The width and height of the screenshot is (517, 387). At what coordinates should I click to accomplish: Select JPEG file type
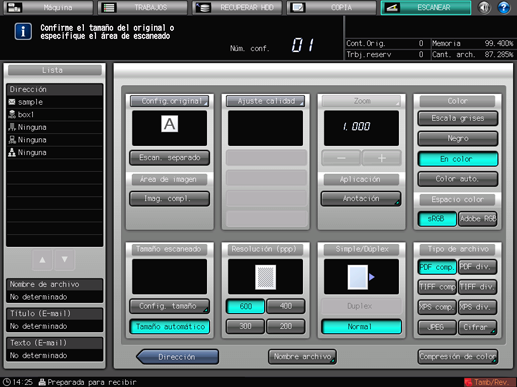(x=437, y=327)
